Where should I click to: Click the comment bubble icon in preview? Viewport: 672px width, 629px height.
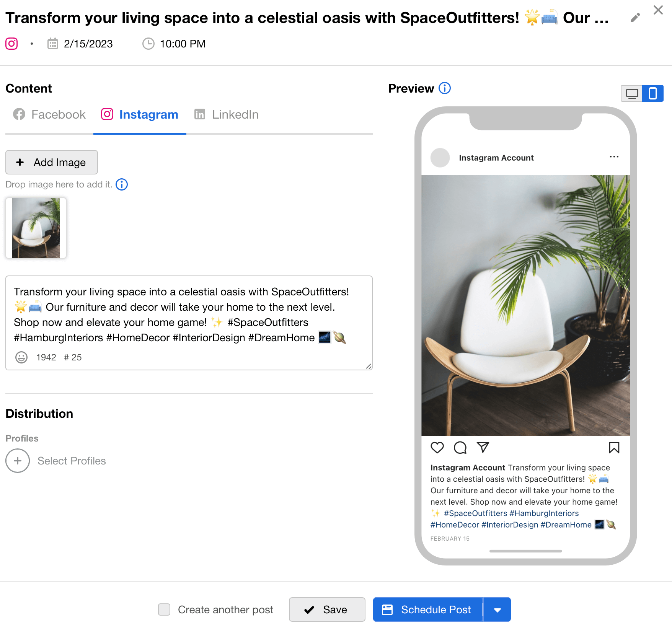click(x=460, y=447)
